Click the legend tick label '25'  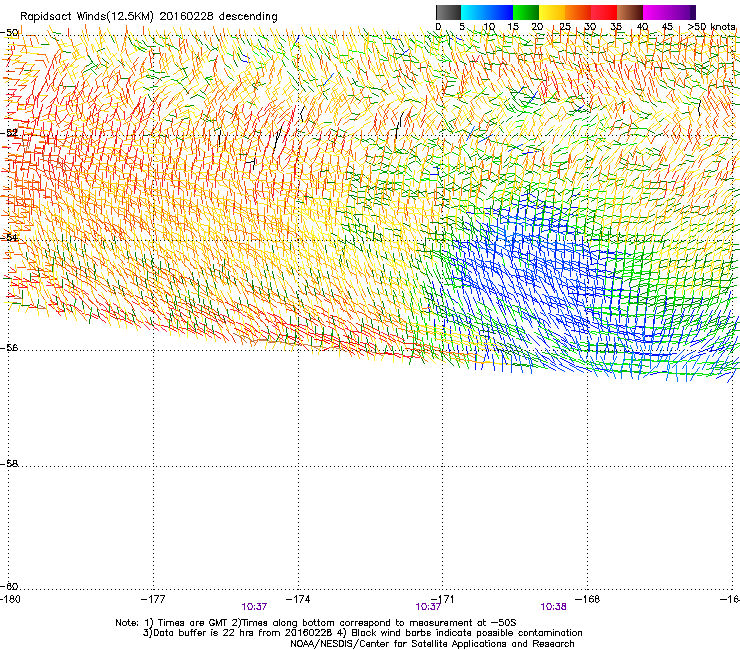pos(564,27)
